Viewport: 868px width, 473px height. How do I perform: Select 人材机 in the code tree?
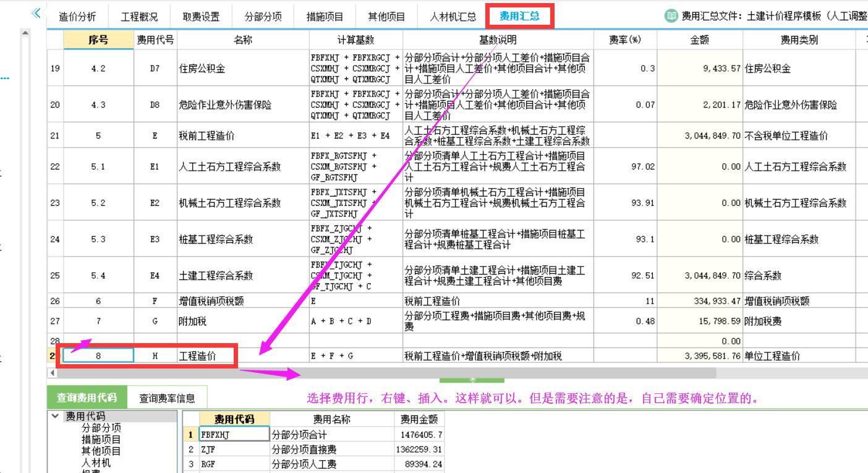click(x=96, y=462)
